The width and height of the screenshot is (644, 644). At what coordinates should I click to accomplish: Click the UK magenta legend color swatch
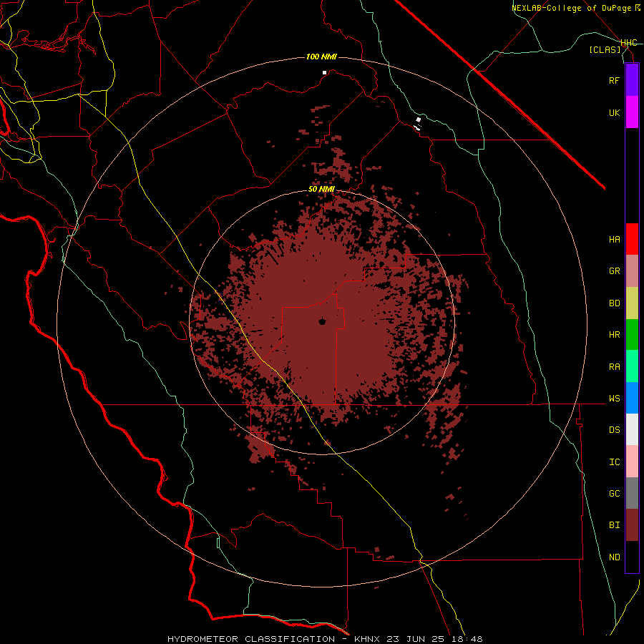[x=632, y=112]
